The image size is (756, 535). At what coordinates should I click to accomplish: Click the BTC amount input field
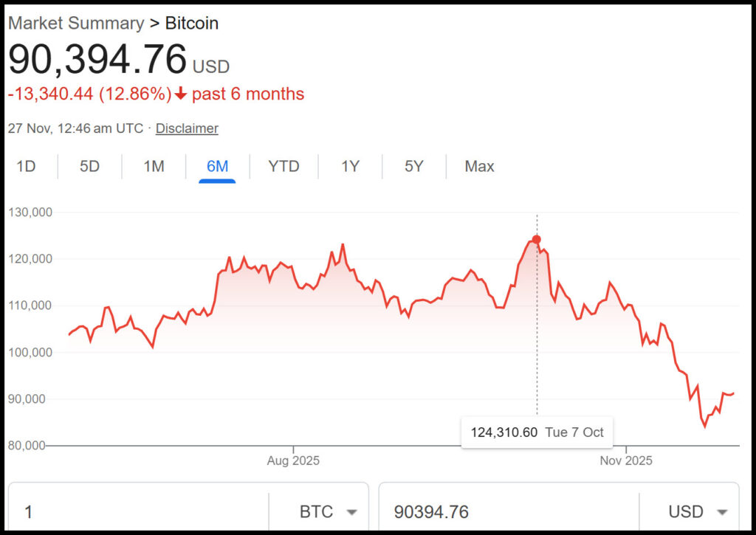click(x=140, y=511)
